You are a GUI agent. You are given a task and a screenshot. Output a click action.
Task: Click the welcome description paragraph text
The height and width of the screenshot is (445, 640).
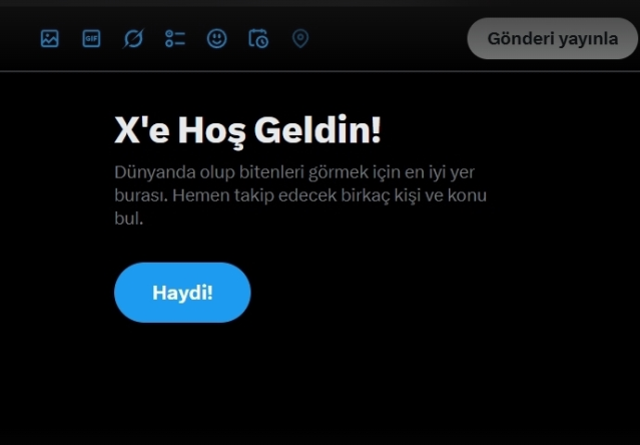pyautogui.click(x=300, y=195)
